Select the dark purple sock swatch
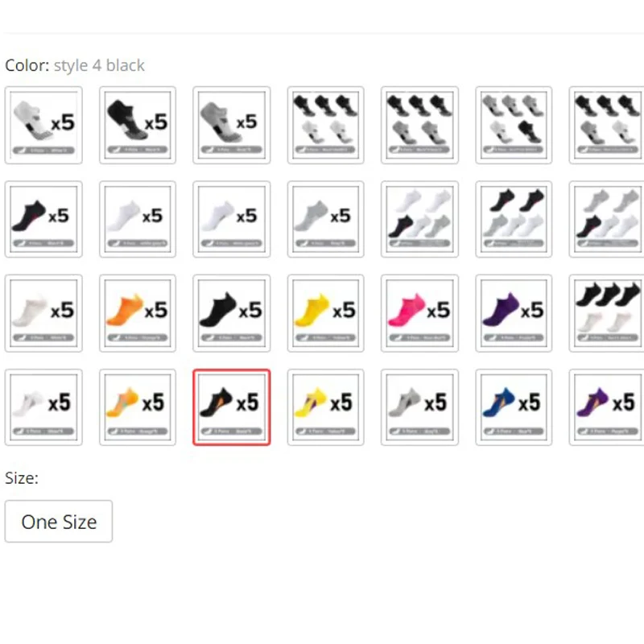This screenshot has width=644, height=644. coord(513,312)
